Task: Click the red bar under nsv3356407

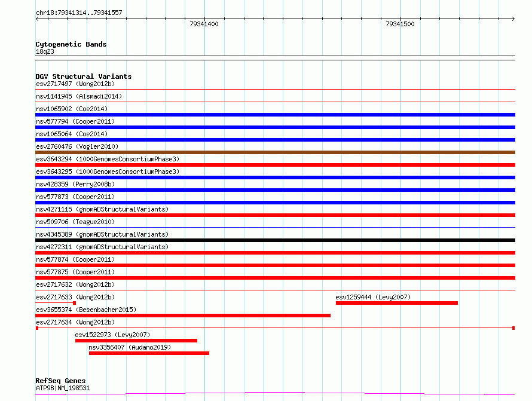Action: click(x=149, y=353)
